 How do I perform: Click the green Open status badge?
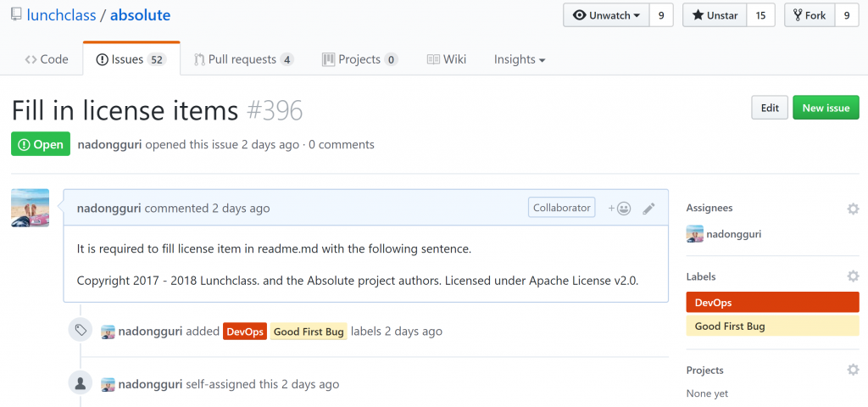coord(41,144)
